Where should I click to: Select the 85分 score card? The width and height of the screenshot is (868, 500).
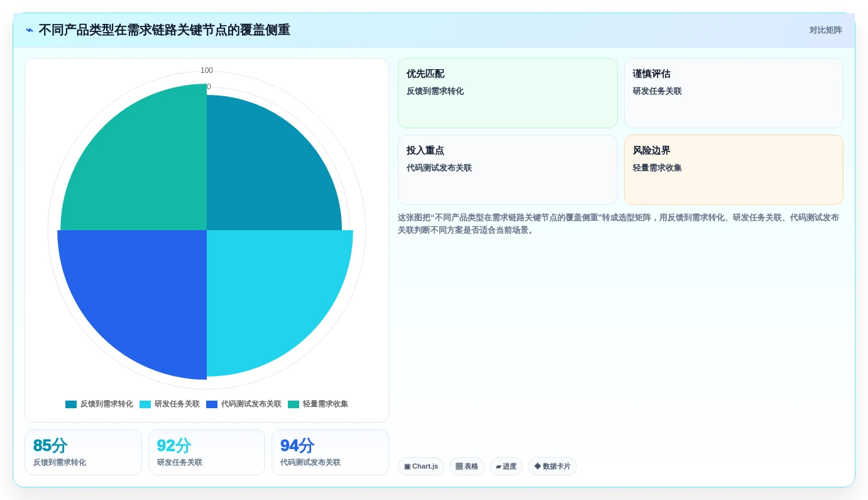[x=83, y=452]
